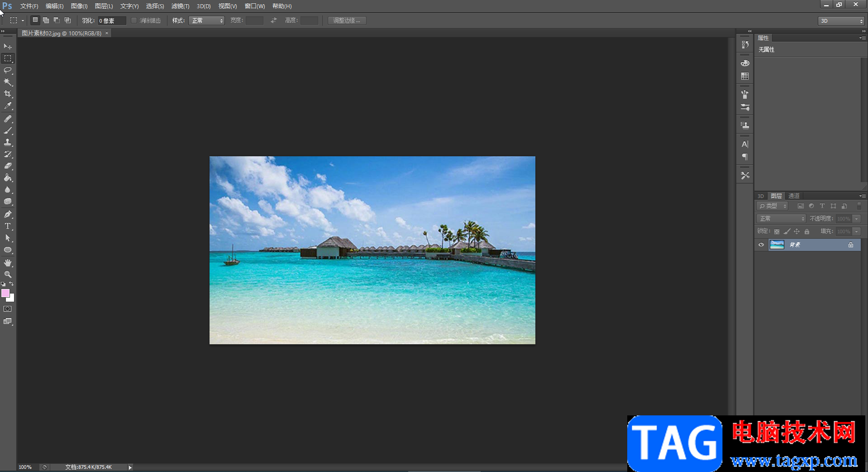868x472 pixels.
Task: Toggle lock transparent pixels
Action: point(777,231)
